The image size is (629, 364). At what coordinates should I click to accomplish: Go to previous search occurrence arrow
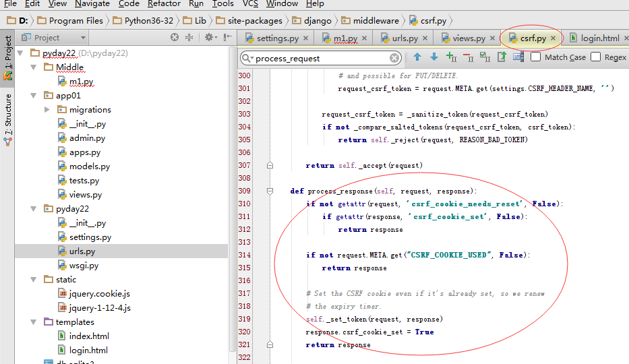(x=417, y=57)
